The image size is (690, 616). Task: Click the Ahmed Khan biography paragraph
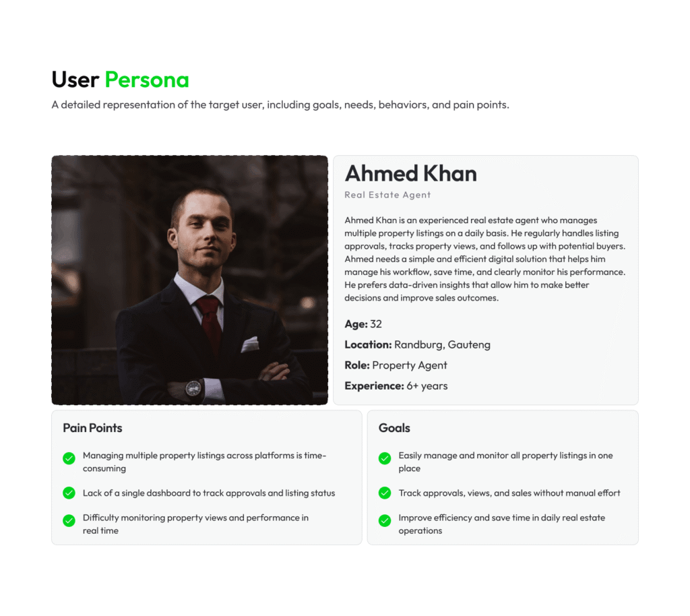tap(484, 259)
